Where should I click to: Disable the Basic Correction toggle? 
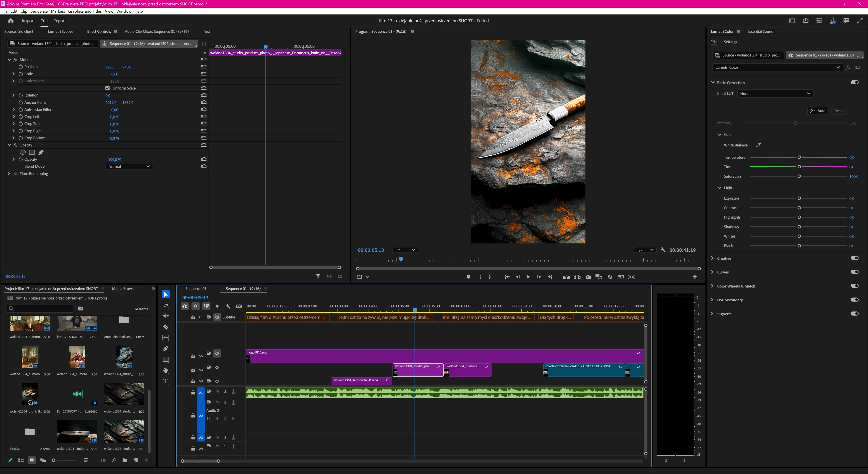click(x=854, y=83)
